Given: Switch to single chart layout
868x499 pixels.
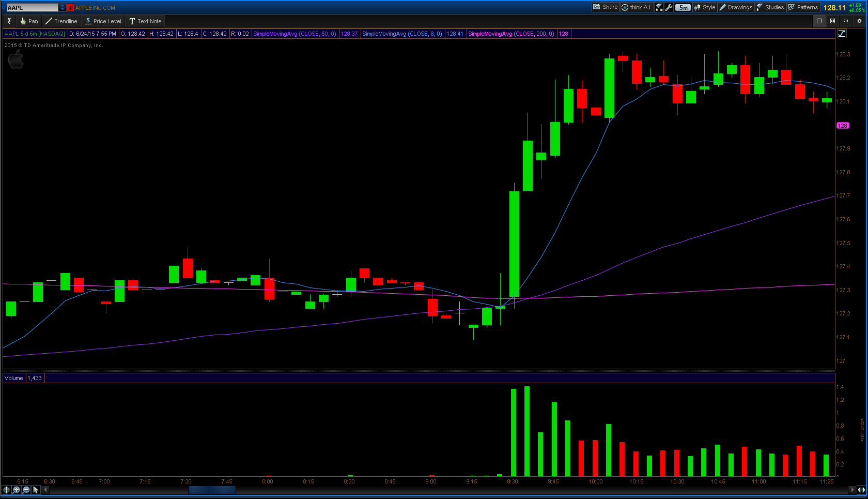Looking at the screenshot, I should click(x=819, y=21).
